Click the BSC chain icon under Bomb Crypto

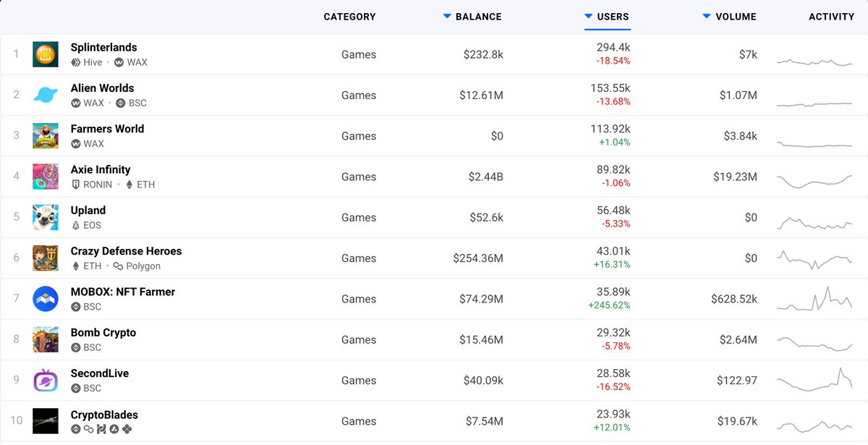tap(75, 347)
